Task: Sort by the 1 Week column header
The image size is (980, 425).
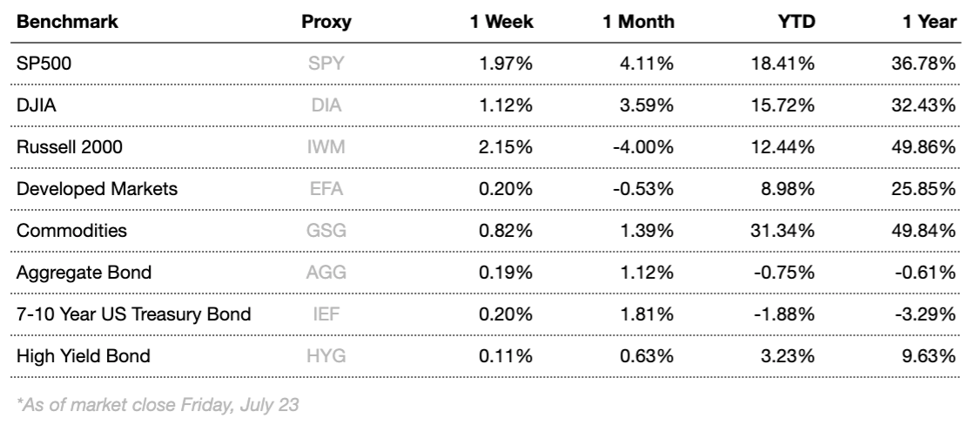Action: tap(502, 23)
